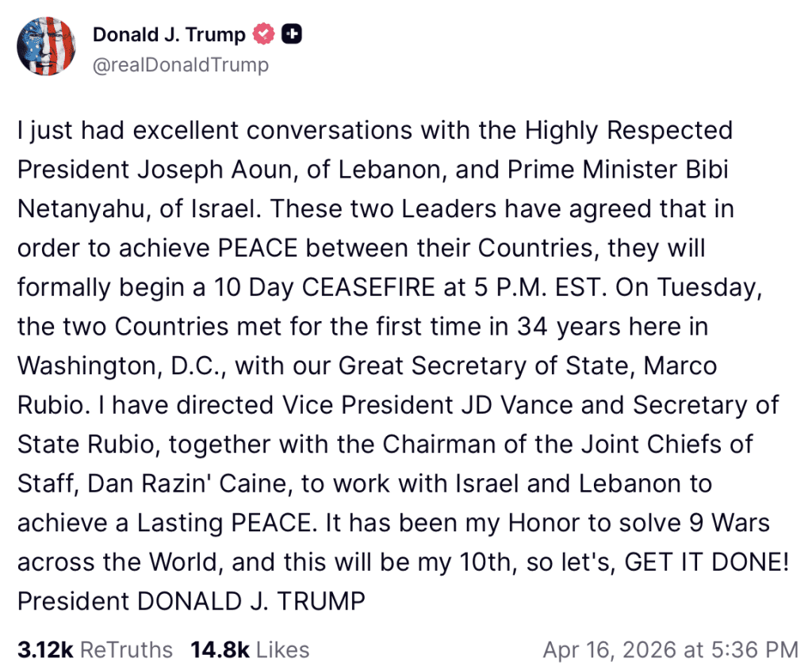Click the 3.12k ReTruths count

(x=45, y=649)
